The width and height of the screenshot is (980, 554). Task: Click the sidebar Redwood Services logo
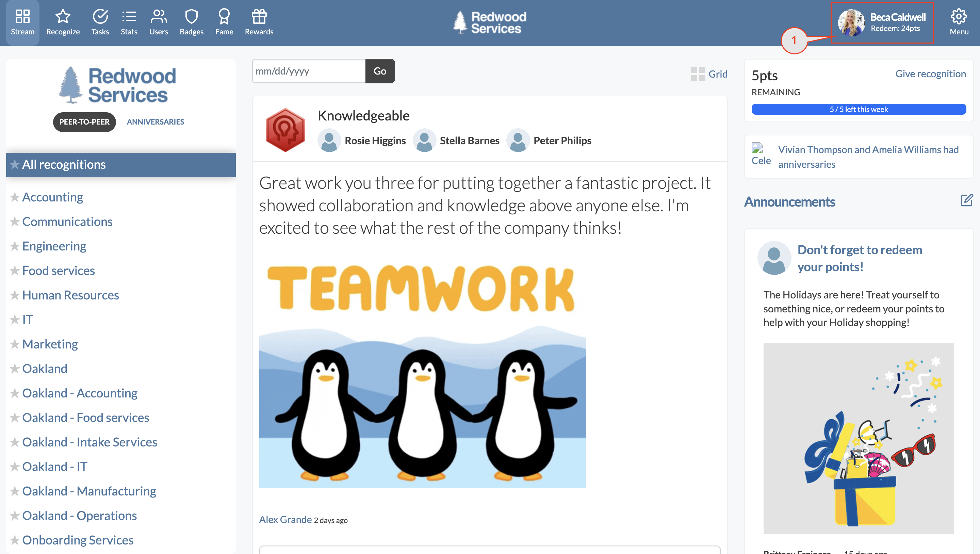(x=117, y=85)
